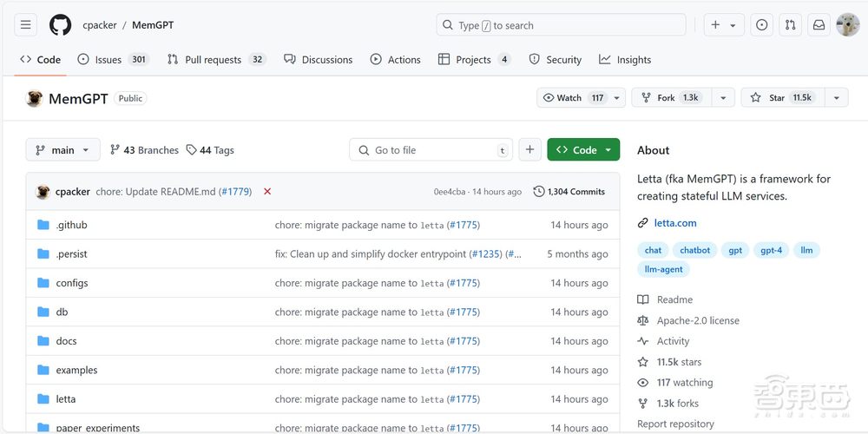
Task: Open the letta.com website link
Action: click(674, 223)
